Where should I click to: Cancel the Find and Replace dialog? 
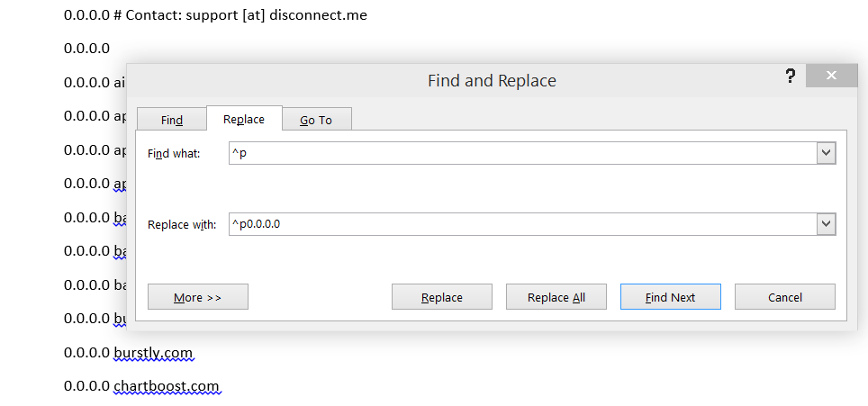(x=785, y=297)
